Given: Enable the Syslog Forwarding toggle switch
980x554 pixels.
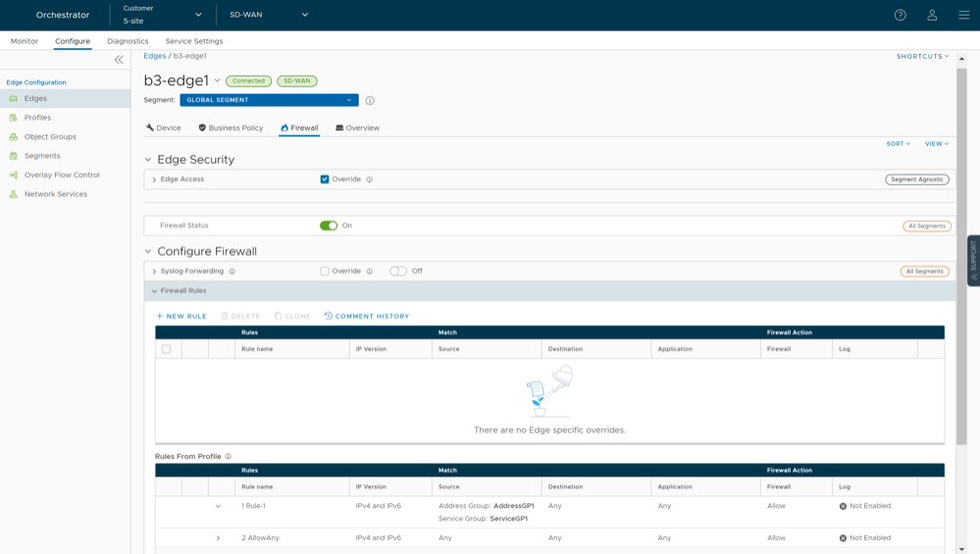Looking at the screenshot, I should point(397,272).
